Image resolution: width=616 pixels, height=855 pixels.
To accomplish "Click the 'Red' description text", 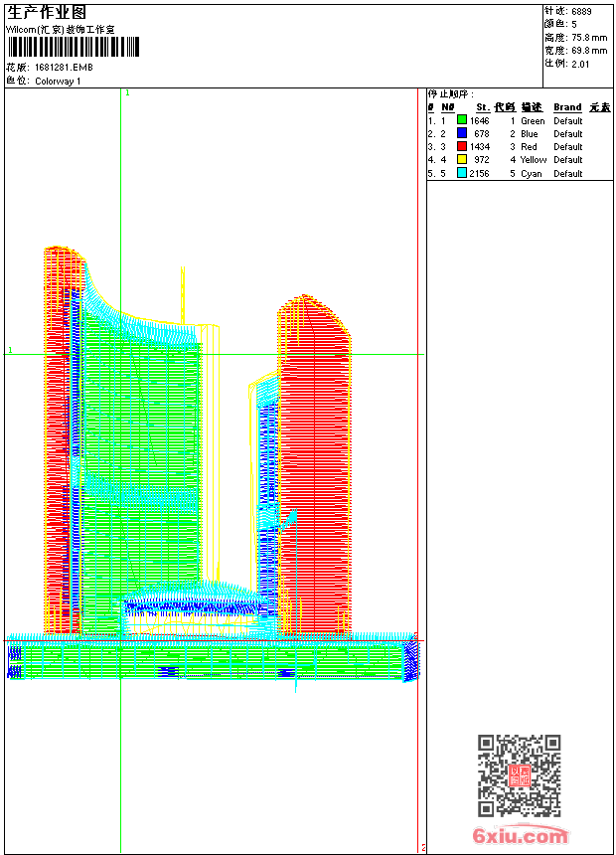I will tap(529, 147).
